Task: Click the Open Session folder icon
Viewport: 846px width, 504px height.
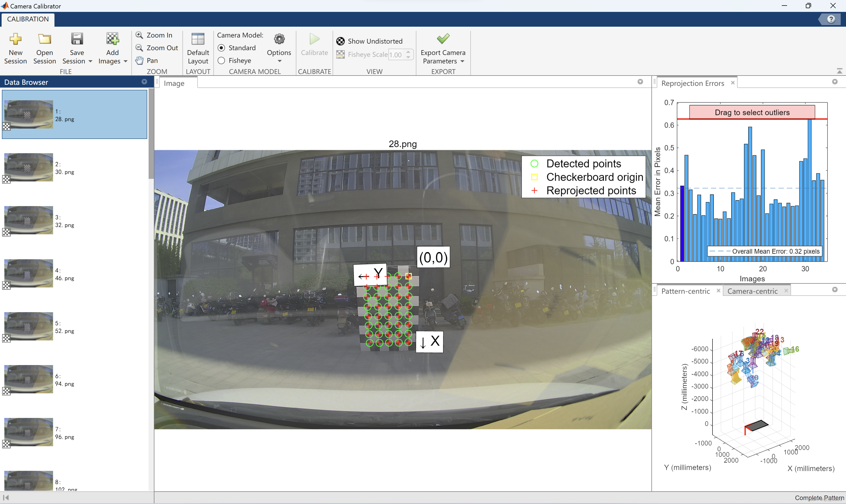Action: [44, 39]
